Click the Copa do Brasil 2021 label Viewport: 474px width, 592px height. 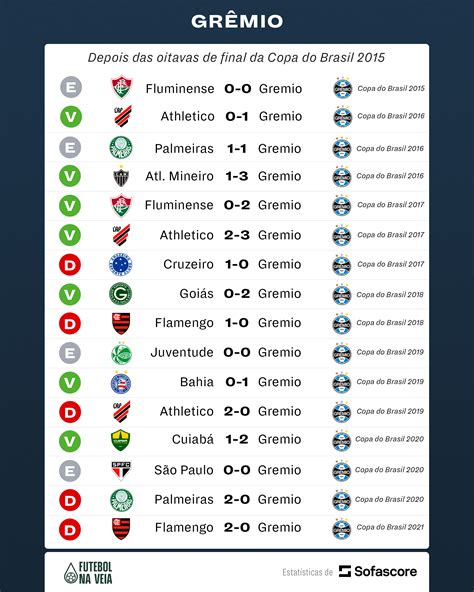pos(390,527)
